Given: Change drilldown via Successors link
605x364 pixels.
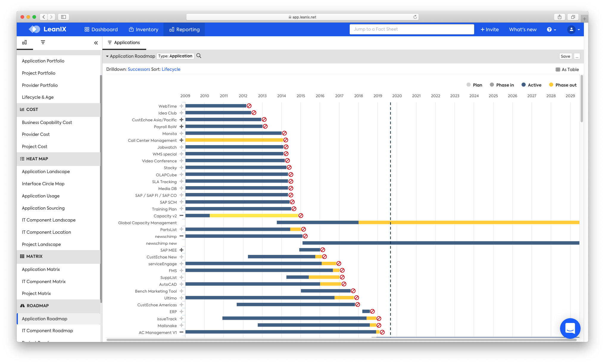Looking at the screenshot, I should [x=139, y=69].
